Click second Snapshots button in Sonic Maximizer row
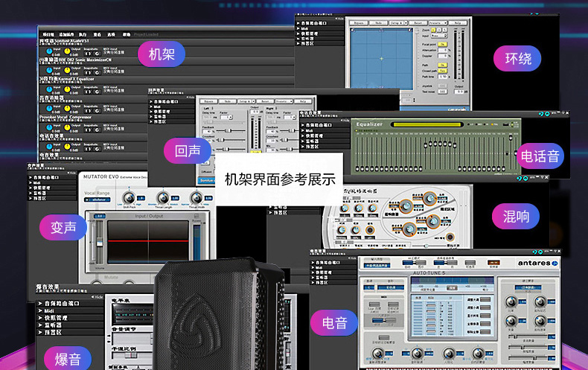Screen dimensions: 588x370 [x=97, y=72]
